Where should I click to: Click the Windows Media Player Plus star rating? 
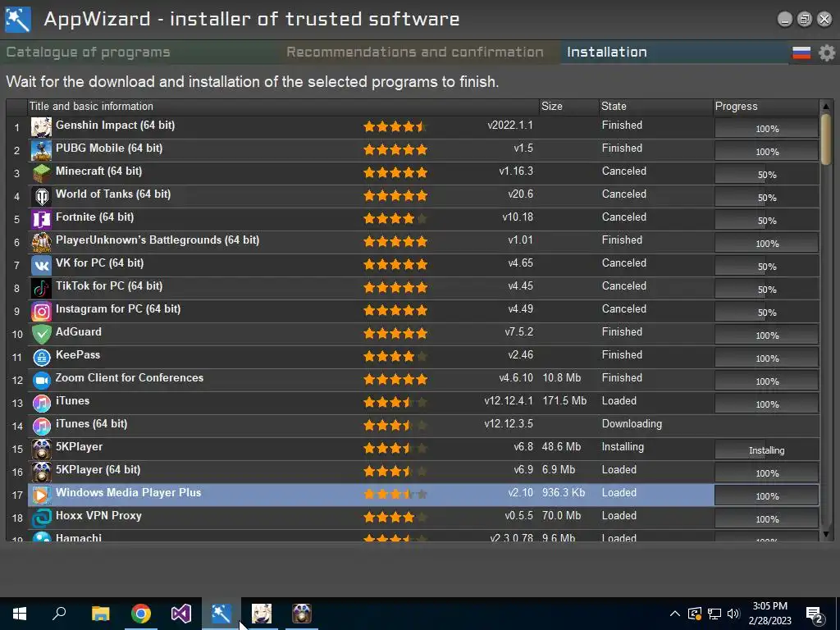point(395,494)
